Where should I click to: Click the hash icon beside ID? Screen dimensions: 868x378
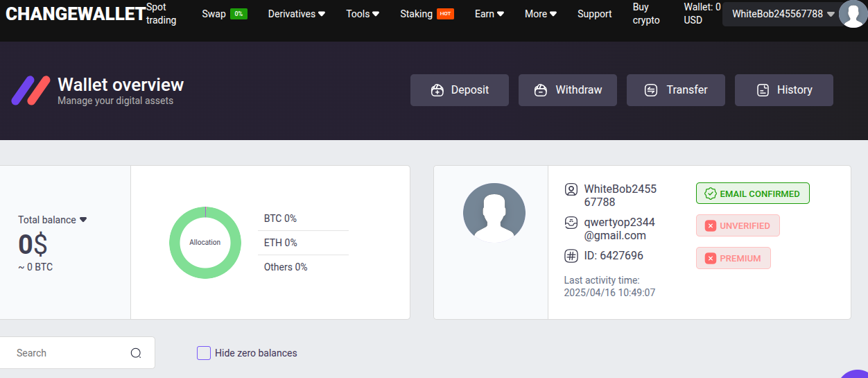(x=571, y=256)
